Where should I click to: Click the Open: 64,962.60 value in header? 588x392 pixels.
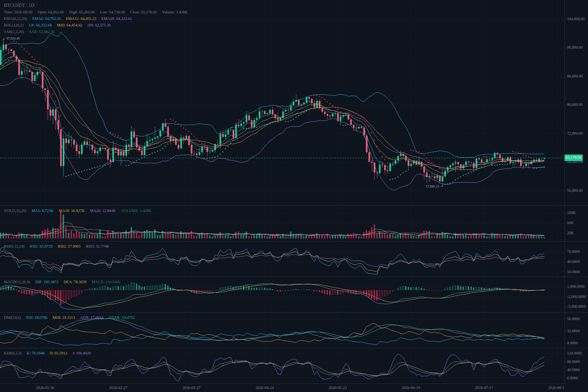click(x=51, y=12)
